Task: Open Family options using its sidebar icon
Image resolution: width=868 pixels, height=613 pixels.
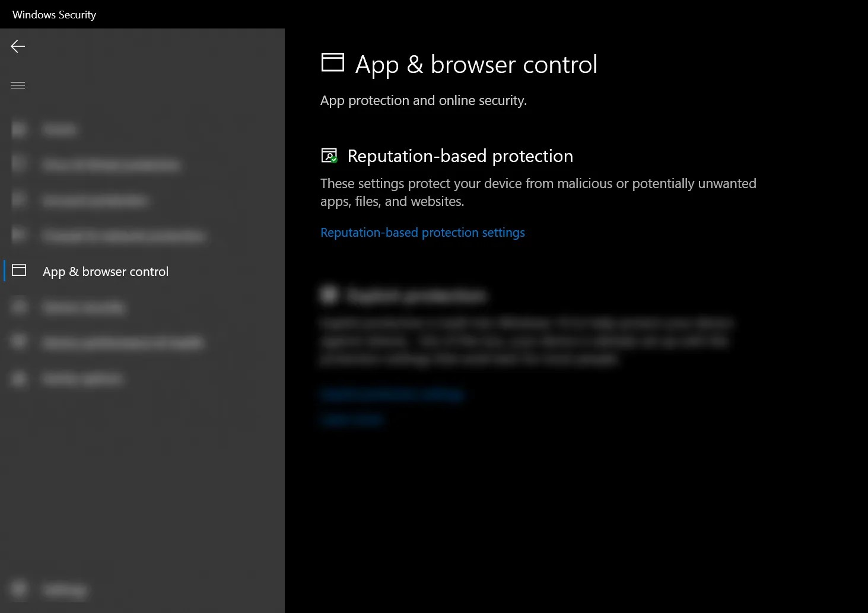Action: click(19, 378)
